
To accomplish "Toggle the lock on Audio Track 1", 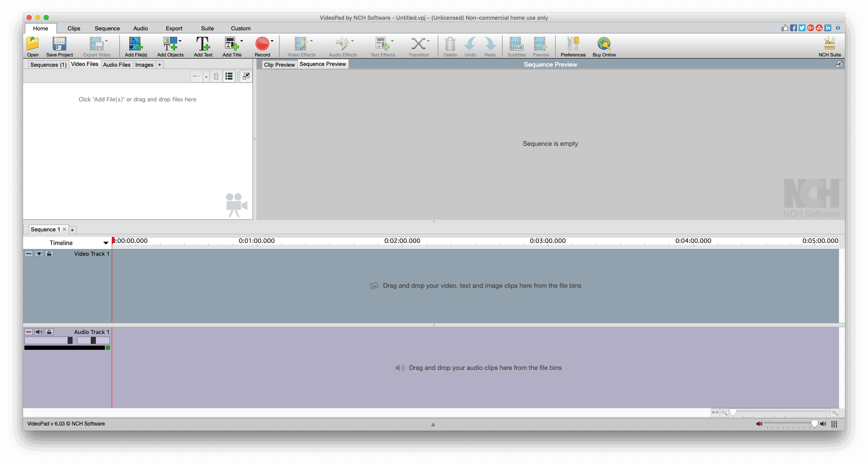I will coord(49,332).
